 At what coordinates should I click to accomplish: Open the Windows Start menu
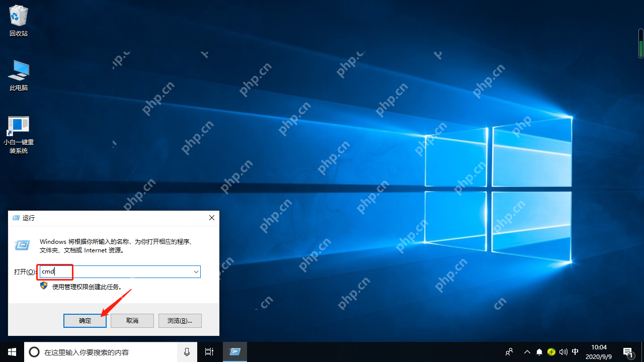pos(12,352)
